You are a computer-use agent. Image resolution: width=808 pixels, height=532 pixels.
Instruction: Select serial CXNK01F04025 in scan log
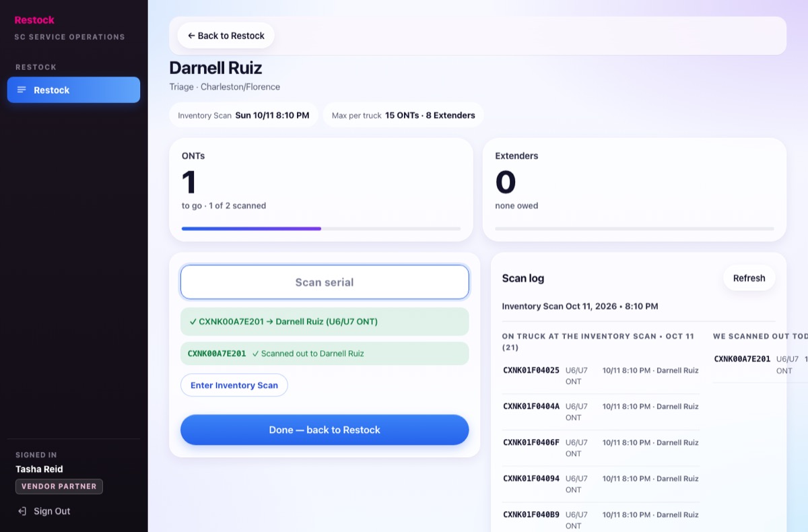[x=531, y=370]
